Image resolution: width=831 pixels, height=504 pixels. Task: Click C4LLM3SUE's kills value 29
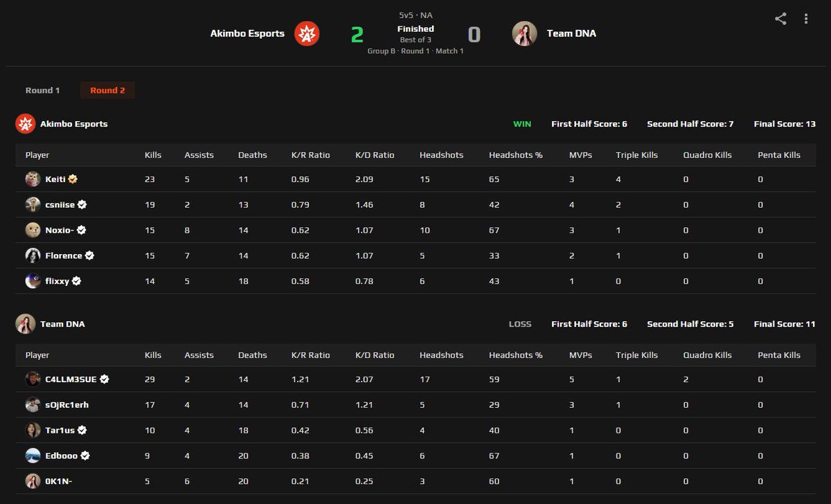pos(150,379)
